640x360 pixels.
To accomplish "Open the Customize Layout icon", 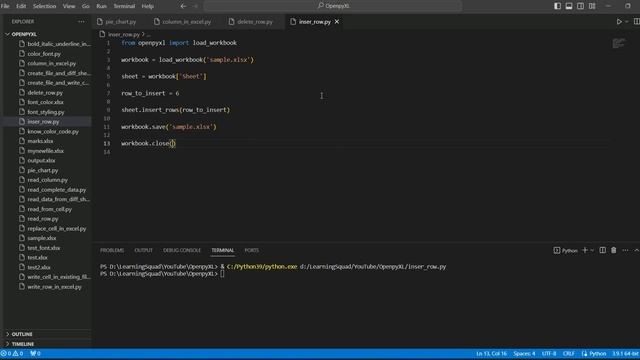I will pyautogui.click(x=592, y=6).
